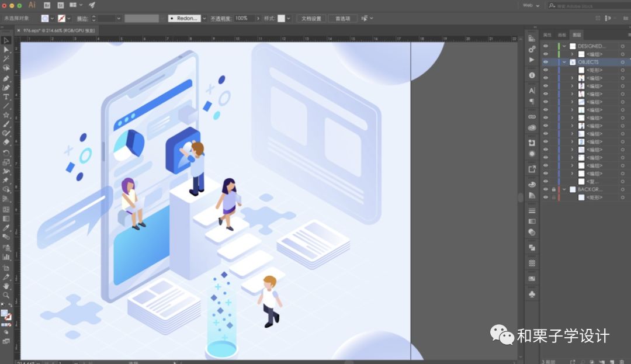Image resolution: width=631 pixels, height=364 pixels.
Task: Open the Actions panel play icon
Action: pyautogui.click(x=532, y=60)
